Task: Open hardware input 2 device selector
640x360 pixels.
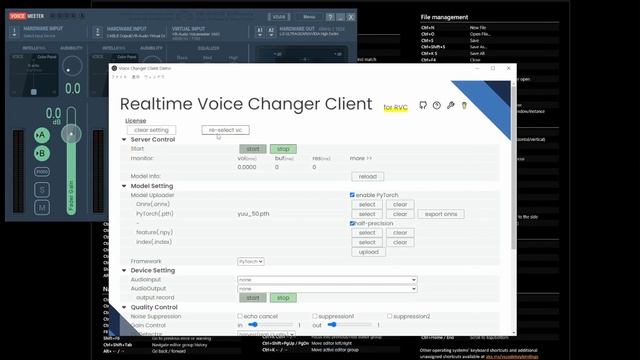Action: [x=98, y=32]
